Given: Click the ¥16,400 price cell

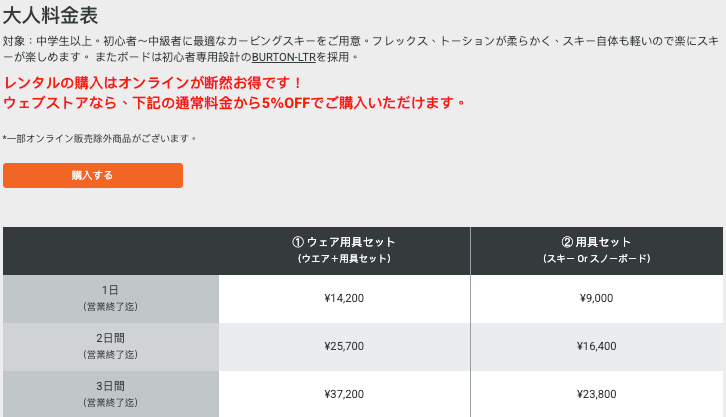Looking at the screenshot, I should coord(597,346).
